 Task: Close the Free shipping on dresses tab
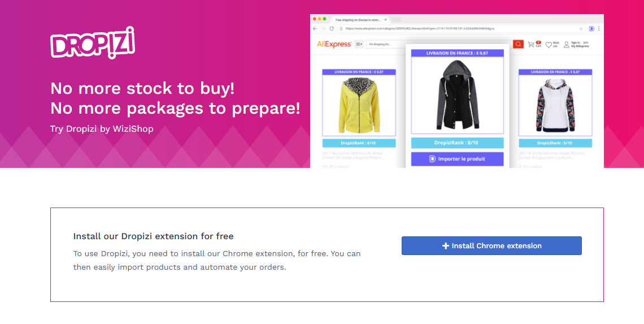pos(385,19)
